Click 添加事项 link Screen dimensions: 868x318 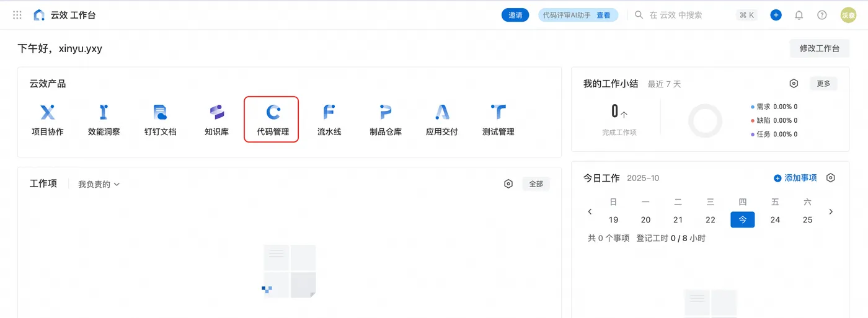click(795, 178)
